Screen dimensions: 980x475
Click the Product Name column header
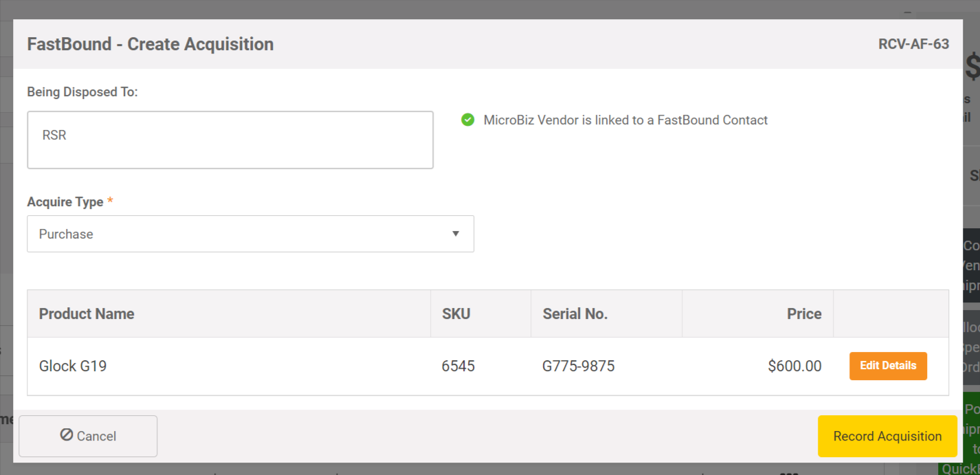(87, 313)
